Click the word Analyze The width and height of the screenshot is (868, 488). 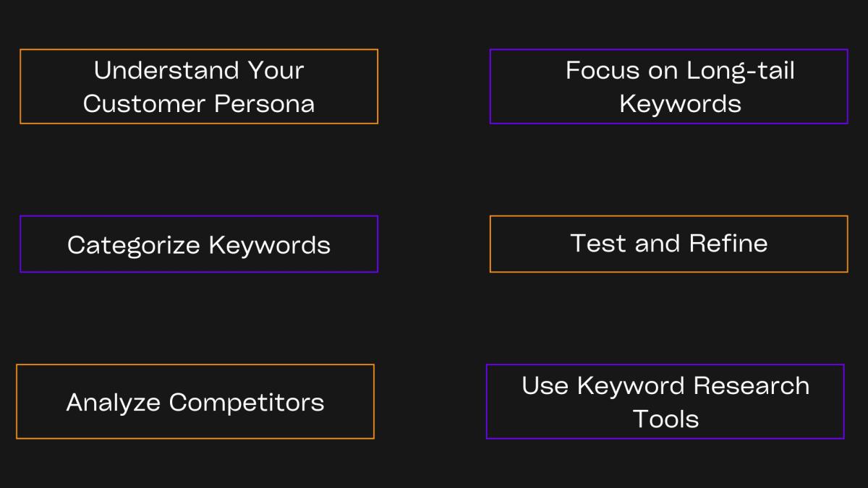pos(114,402)
